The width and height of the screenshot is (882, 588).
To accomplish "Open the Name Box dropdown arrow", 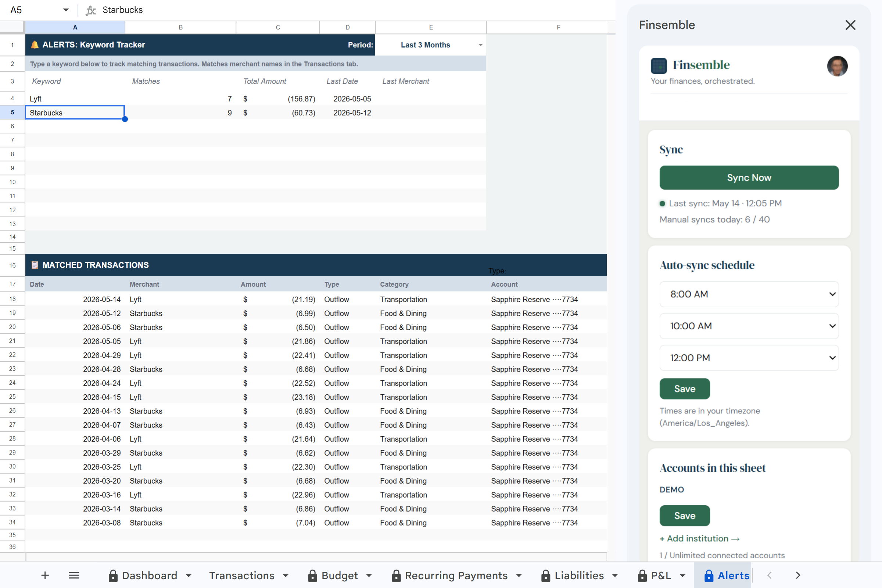I will (x=66, y=10).
